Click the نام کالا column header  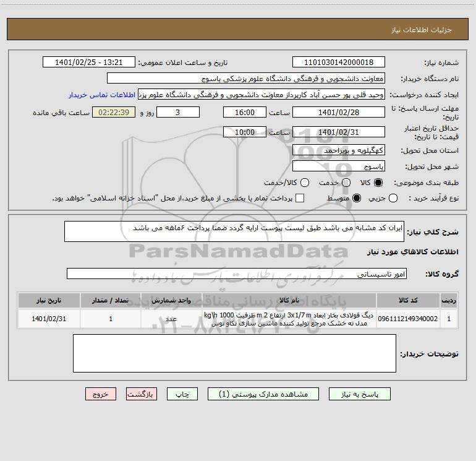(289, 300)
